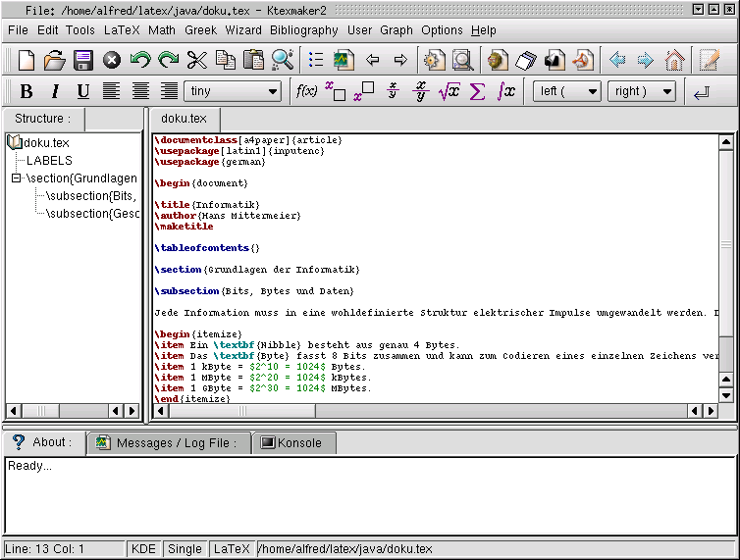Insert a new line with the return arrow icon
740x560 pixels.
pos(701,92)
